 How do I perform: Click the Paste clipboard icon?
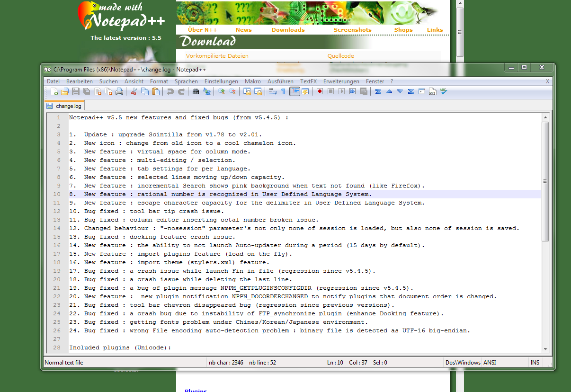(x=156, y=91)
